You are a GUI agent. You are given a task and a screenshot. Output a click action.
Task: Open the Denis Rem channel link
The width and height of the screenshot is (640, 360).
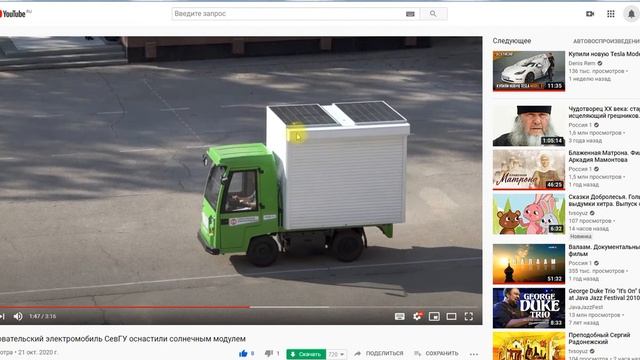click(582, 63)
